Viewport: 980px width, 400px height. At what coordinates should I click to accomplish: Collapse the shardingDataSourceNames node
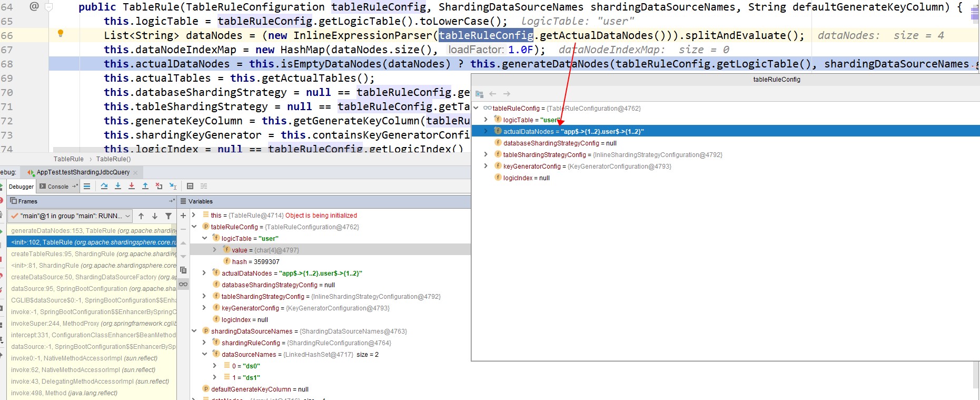194,331
